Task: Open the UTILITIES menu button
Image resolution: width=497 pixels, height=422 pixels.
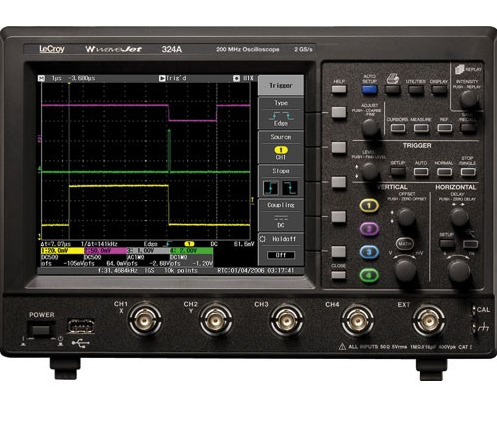Action: tap(416, 90)
